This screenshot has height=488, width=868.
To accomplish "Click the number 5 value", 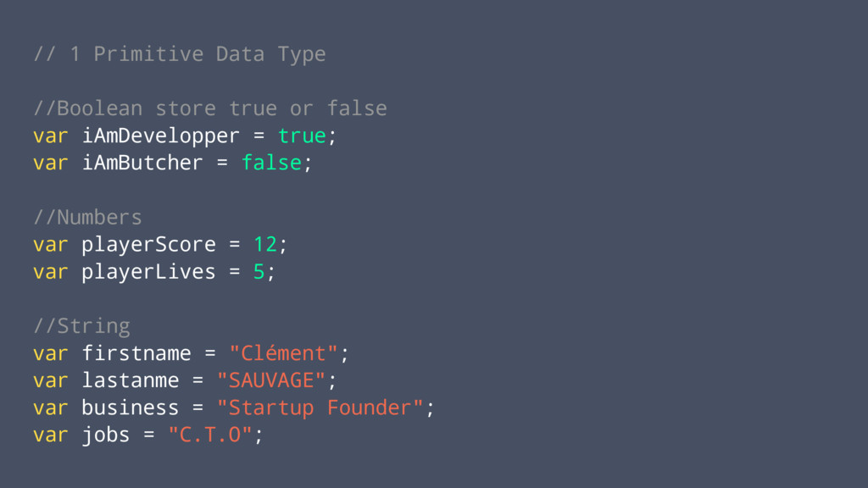I will pyautogui.click(x=259, y=272).
